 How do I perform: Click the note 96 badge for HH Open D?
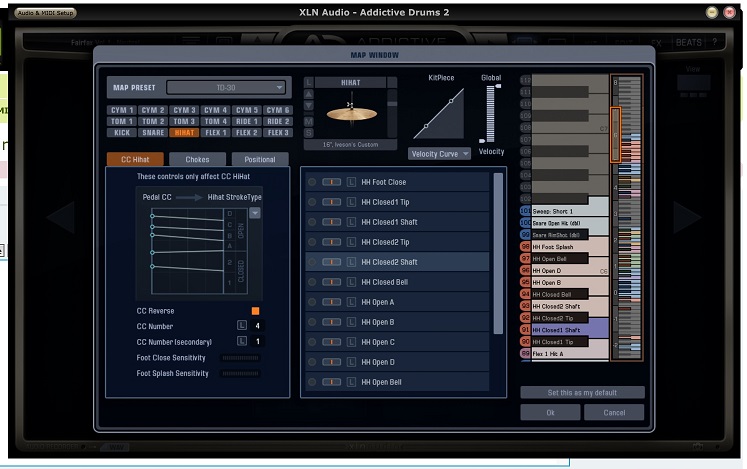click(525, 270)
